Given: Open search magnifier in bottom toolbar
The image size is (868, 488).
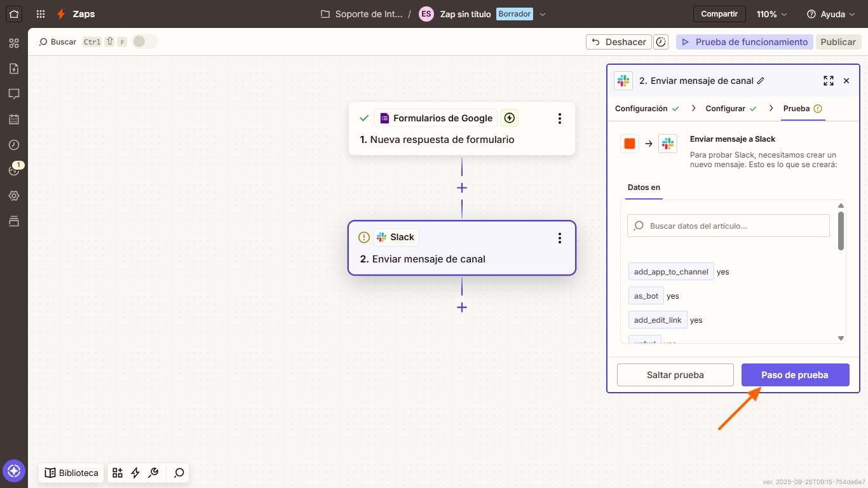Looking at the screenshot, I should coord(179,473).
